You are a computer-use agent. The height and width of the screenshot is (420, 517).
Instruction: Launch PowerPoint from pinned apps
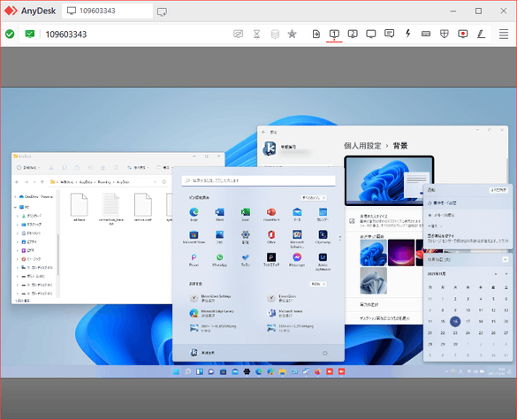[271, 214]
